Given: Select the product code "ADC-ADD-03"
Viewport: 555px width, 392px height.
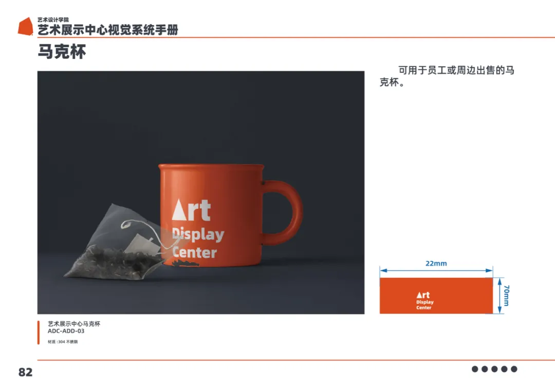Looking at the screenshot, I should point(66,331).
